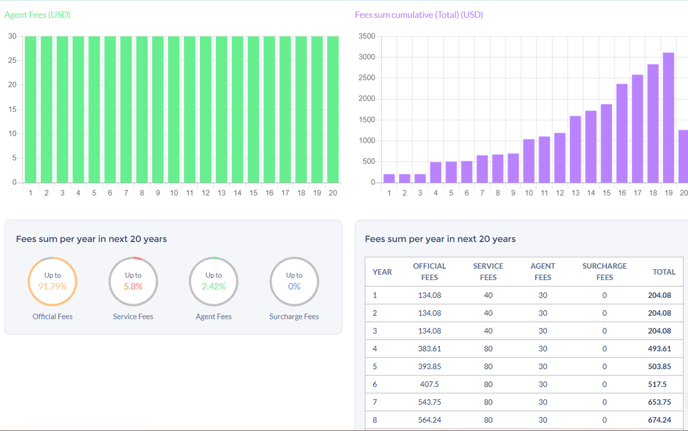Click the Agent Fees 2.42% circular gauge
Image resolution: width=688 pixels, height=431 pixels.
point(213,282)
